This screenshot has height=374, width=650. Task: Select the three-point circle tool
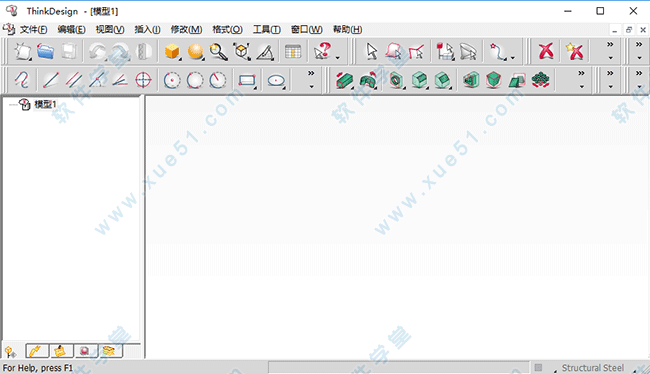(x=195, y=80)
